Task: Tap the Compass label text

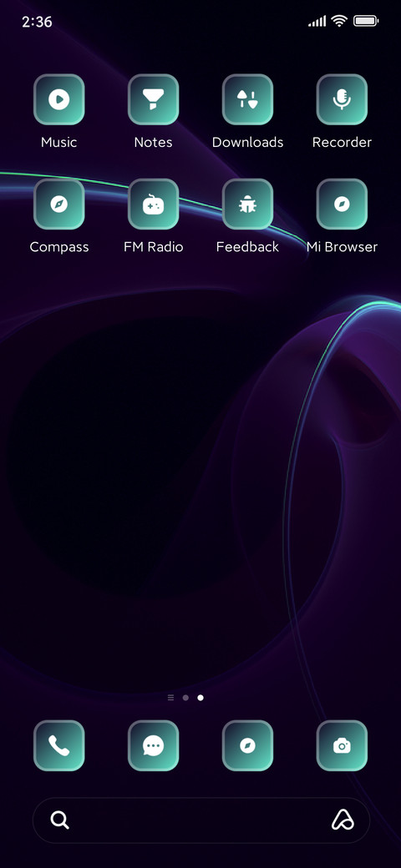Action: coord(58,247)
